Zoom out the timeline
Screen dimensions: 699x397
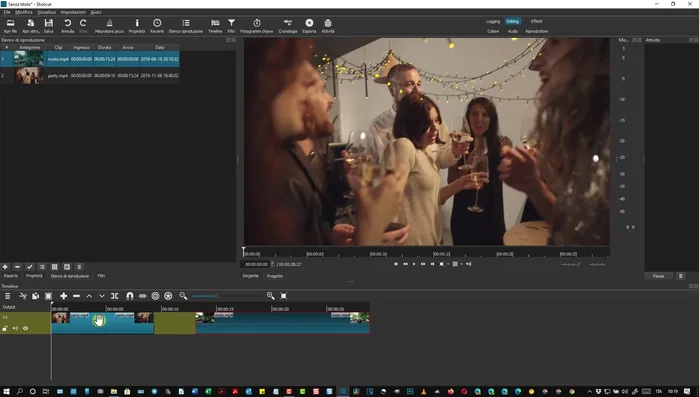point(183,296)
